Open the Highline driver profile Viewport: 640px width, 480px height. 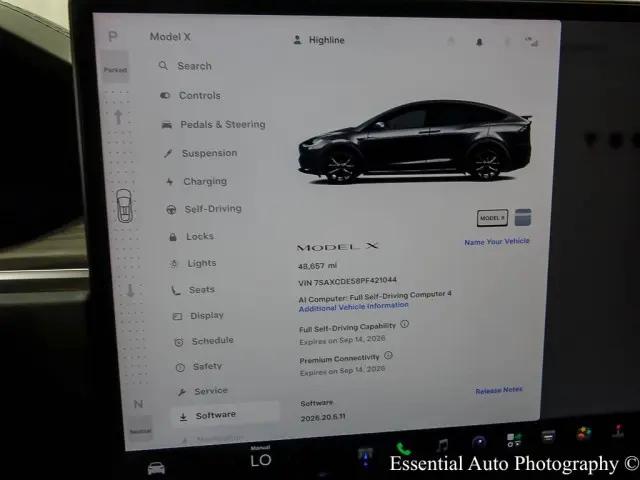[x=319, y=40]
